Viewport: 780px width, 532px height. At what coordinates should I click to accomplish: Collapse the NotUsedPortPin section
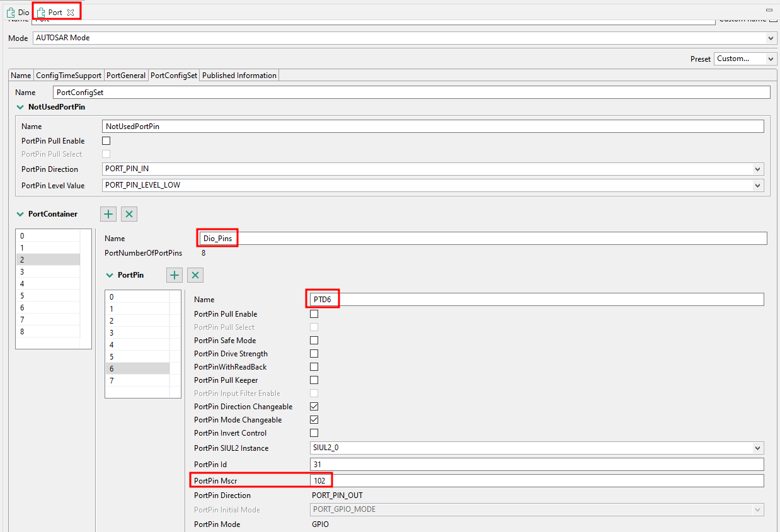(x=20, y=106)
